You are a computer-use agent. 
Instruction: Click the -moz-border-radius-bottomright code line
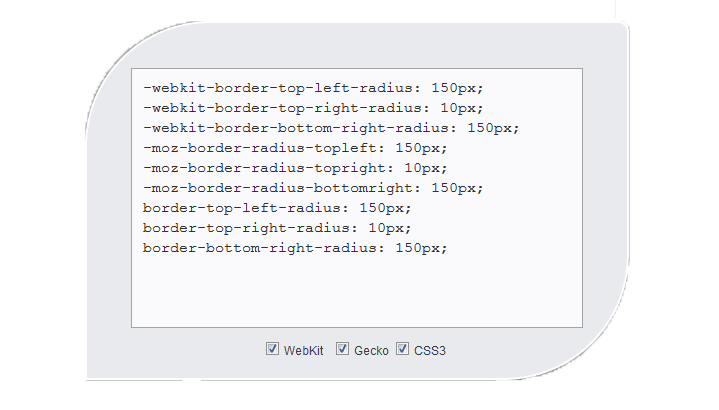313,188
